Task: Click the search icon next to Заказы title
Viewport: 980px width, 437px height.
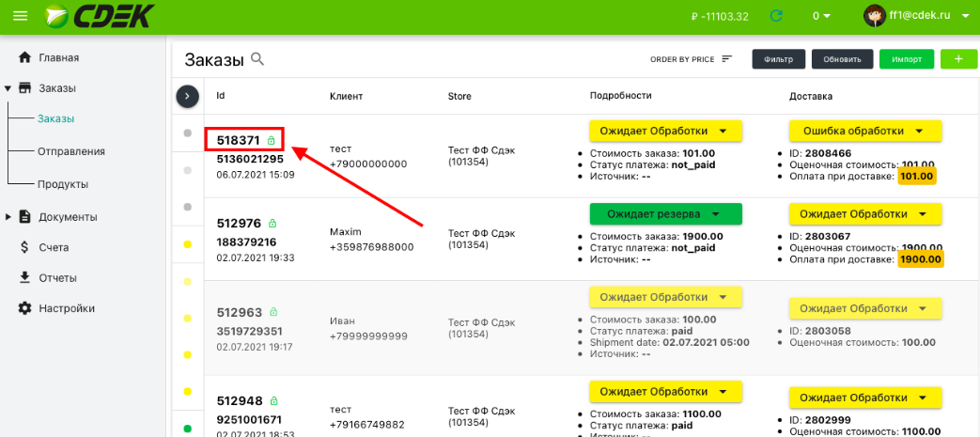Action: click(x=257, y=59)
